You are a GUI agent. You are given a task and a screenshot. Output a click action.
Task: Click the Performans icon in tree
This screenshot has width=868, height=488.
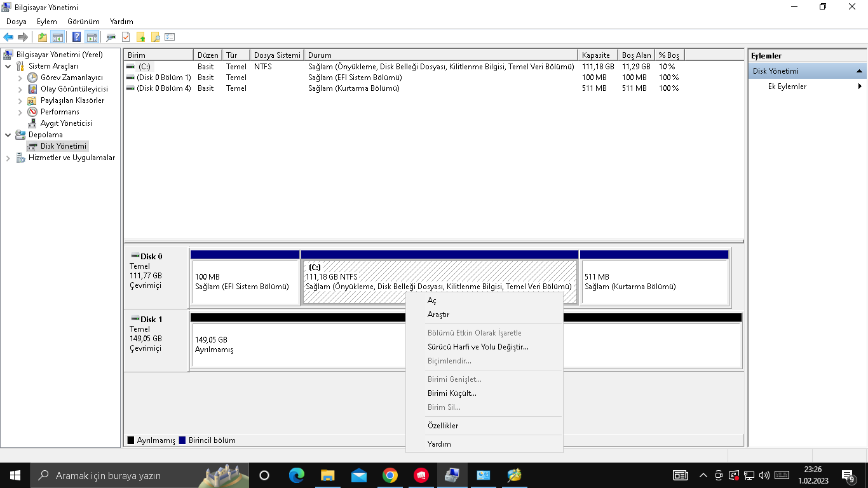click(x=32, y=112)
